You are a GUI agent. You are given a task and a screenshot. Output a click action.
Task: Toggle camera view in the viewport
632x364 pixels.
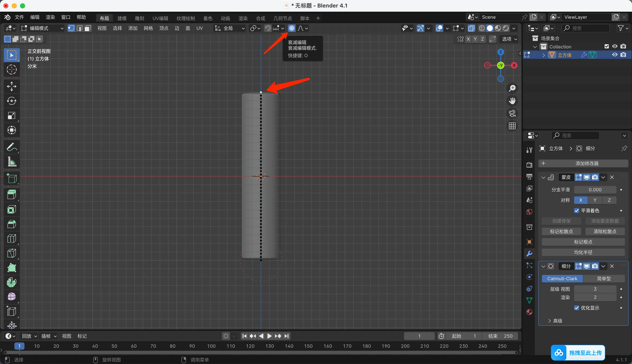point(512,113)
